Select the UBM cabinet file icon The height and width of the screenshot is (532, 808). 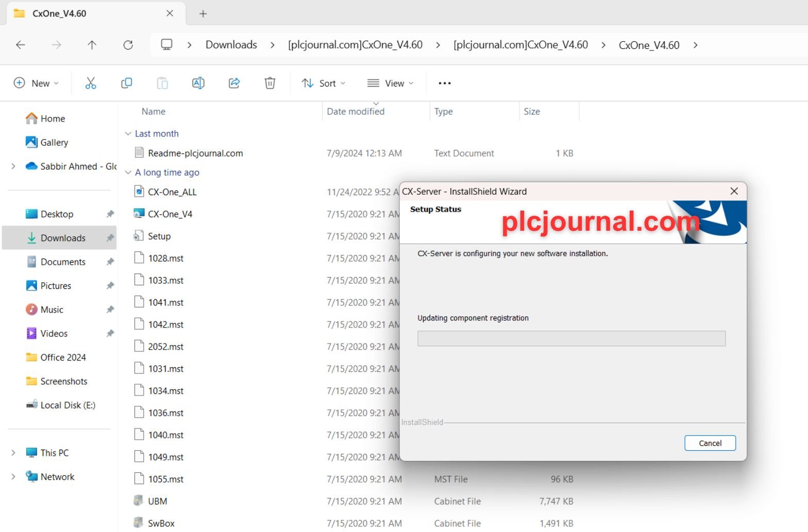point(139,501)
